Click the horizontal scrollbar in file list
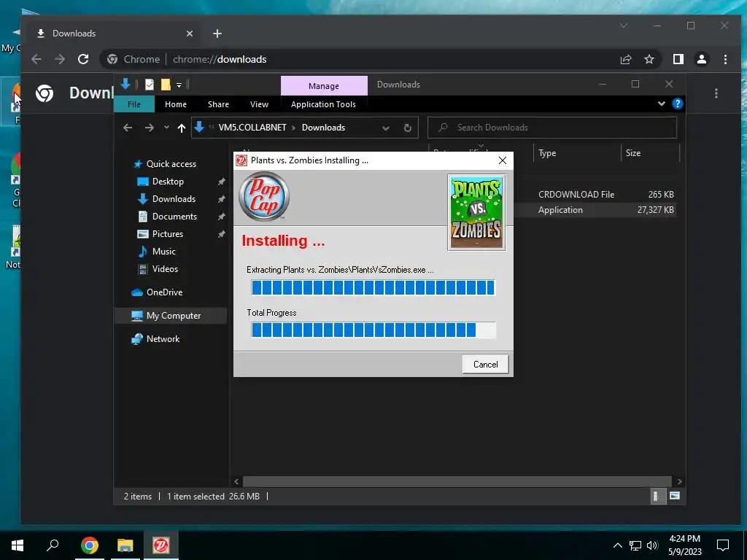Viewport: 747px width, 560px height. pyautogui.click(x=457, y=481)
